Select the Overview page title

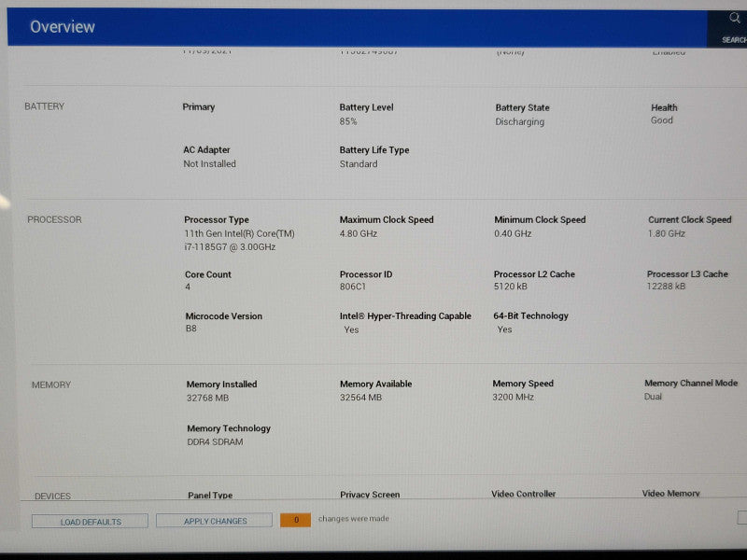pyautogui.click(x=63, y=27)
